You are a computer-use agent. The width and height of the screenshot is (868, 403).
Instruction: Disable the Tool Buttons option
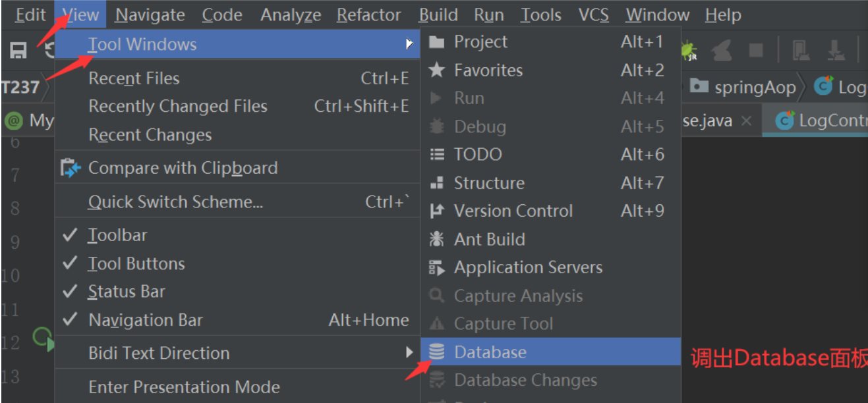pos(237,263)
